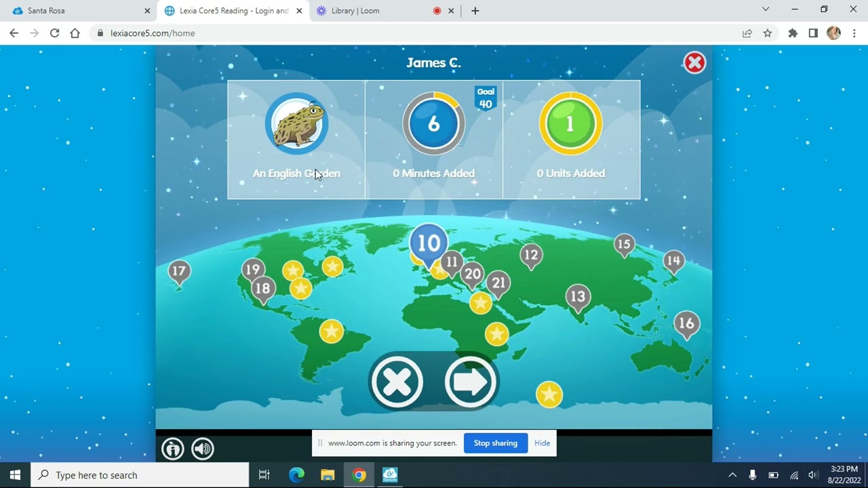The height and width of the screenshot is (488, 868).
Task: Open Task View on taskbar
Action: tap(264, 475)
